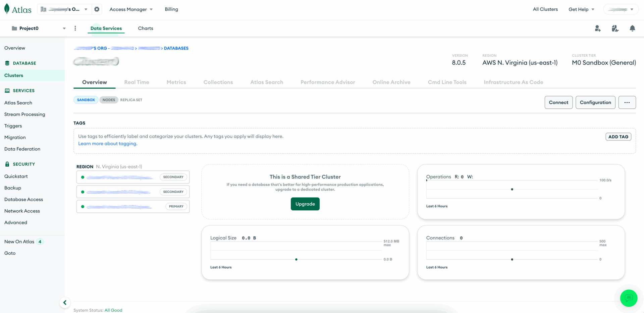Screen dimensions: 644x313
Task: Open the project activity feed icon
Action: pyautogui.click(x=615, y=29)
